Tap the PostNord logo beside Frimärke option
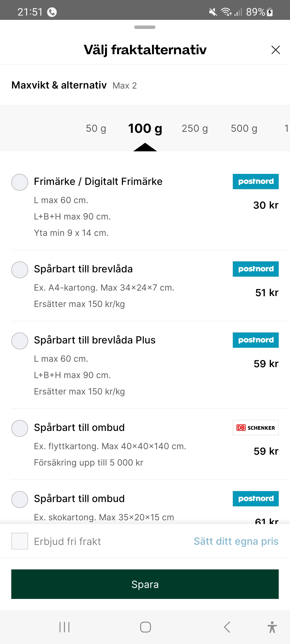Viewport: 290px width, 644px height. pyautogui.click(x=255, y=182)
